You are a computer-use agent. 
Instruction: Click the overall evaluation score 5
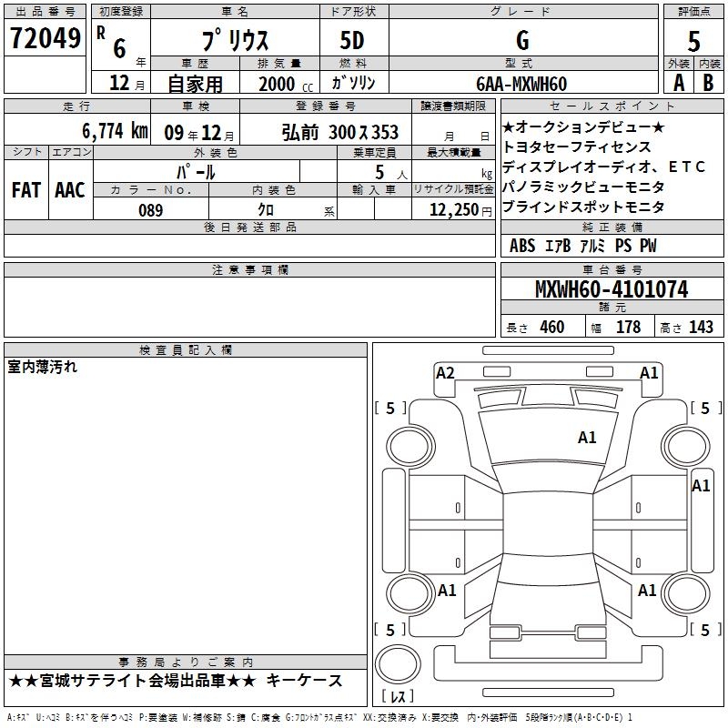click(x=693, y=42)
